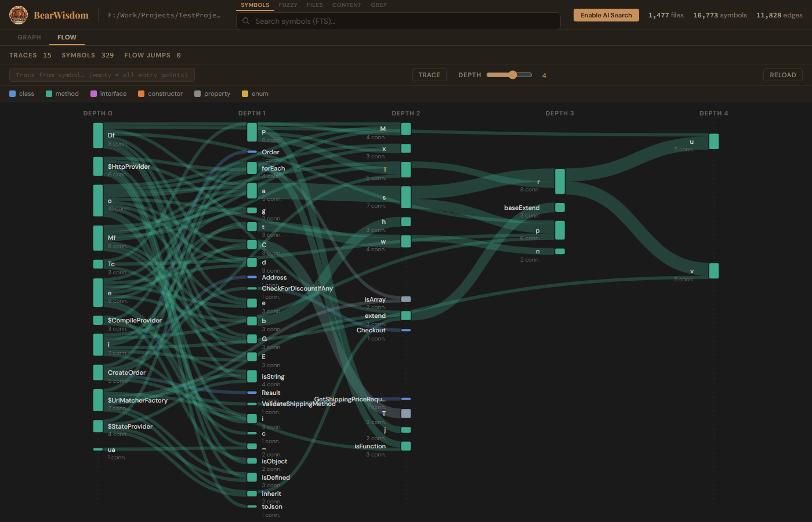Viewport: 812px width, 522px height.
Task: Select the isArray property node
Action: [406, 299]
